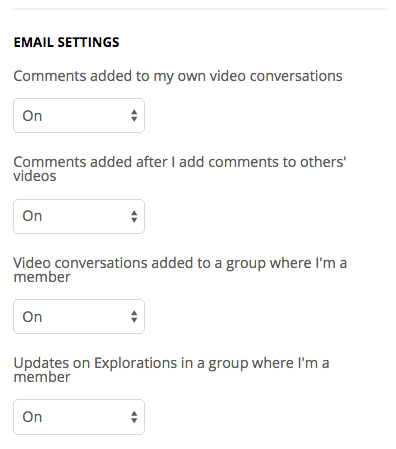Open dropdown for comments added to others' videos
The image size is (396, 449).
pyautogui.click(x=79, y=216)
